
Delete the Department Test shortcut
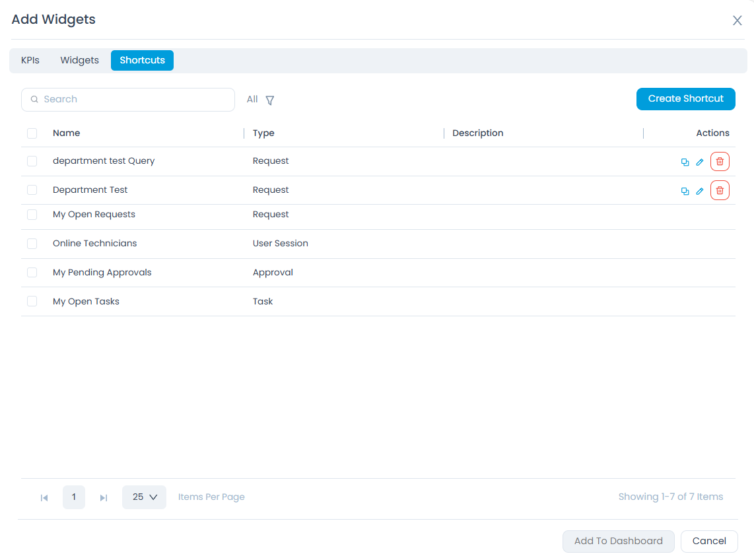coord(720,191)
